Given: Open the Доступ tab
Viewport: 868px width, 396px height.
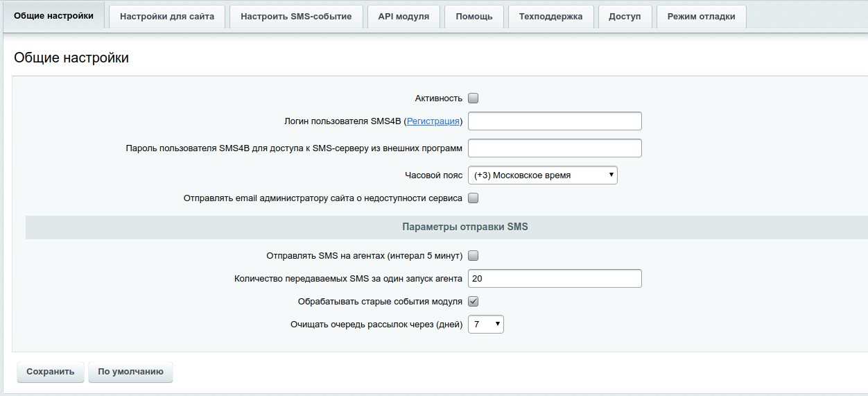Looking at the screenshot, I should (625, 17).
